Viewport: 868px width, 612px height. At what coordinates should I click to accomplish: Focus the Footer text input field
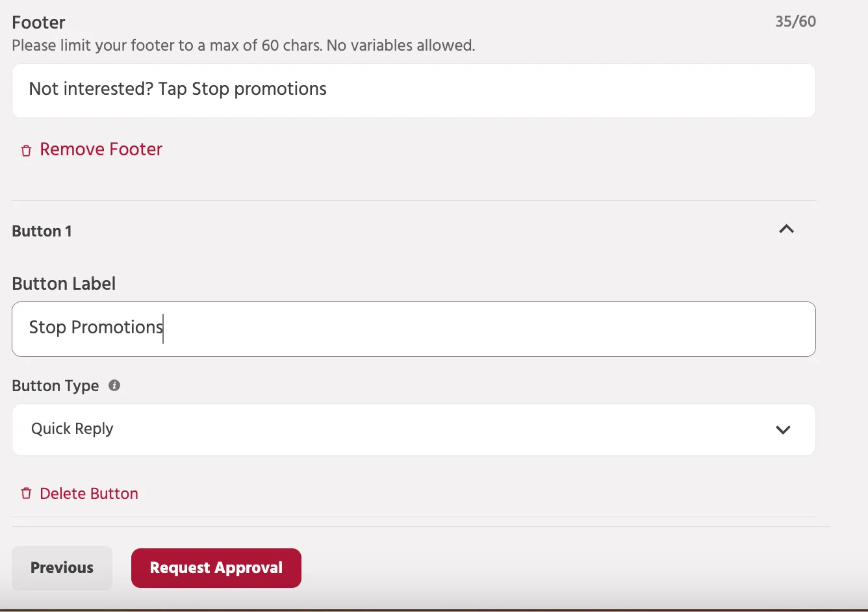pyautogui.click(x=414, y=90)
